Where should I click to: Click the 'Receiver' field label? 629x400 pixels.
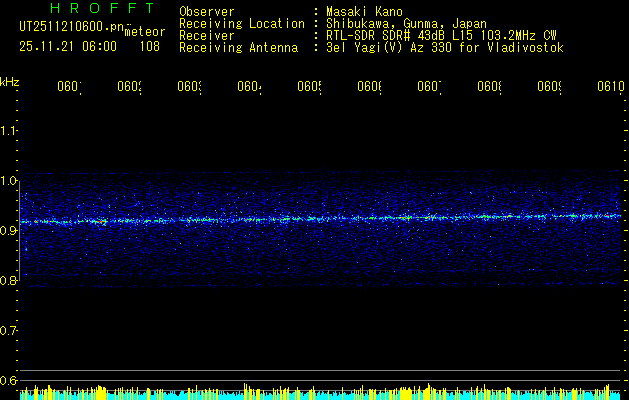[207, 36]
